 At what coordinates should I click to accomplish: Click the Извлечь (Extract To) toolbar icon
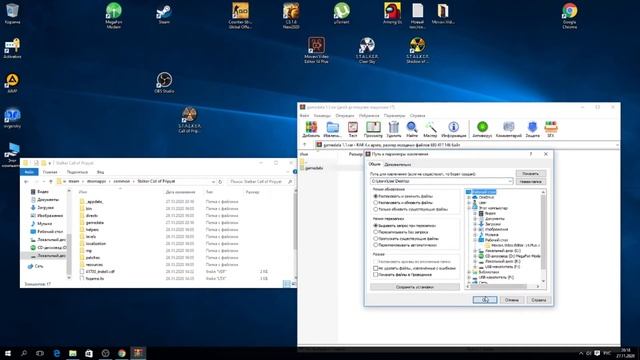tap(332, 129)
